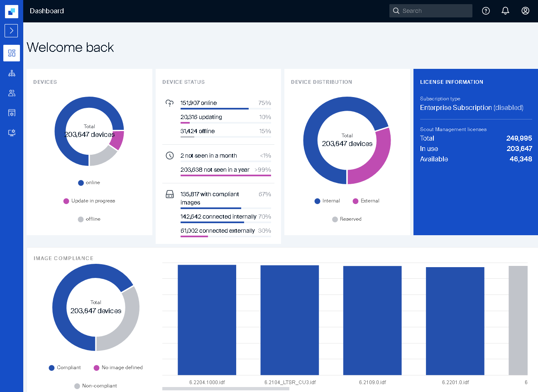Click the app logo in the top-left corner
This screenshot has width=538, height=392.
(12, 11)
